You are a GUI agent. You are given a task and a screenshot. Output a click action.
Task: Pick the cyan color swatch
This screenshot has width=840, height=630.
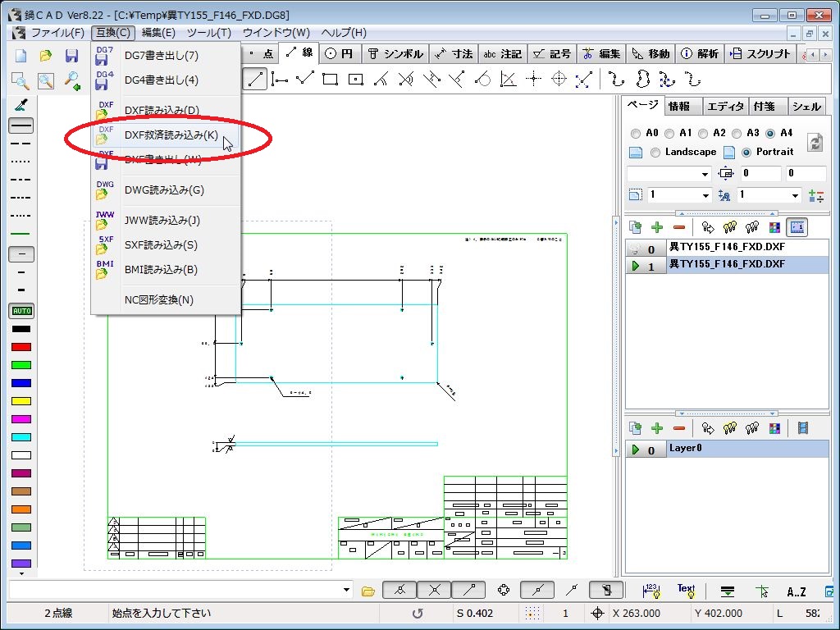pyautogui.click(x=21, y=437)
